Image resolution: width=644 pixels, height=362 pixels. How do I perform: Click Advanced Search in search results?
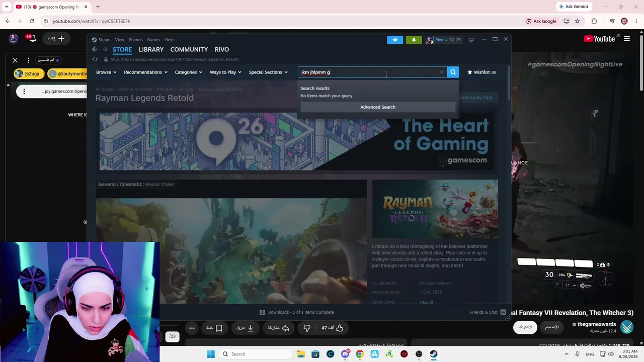tap(378, 107)
